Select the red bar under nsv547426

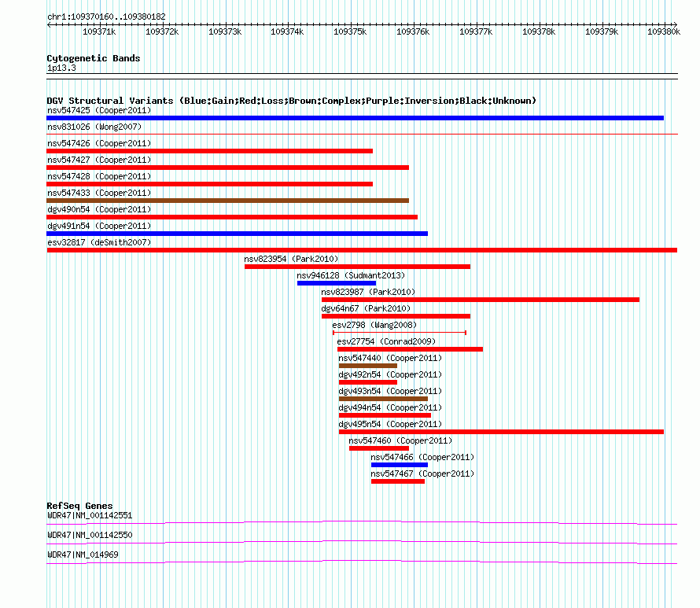(x=209, y=151)
